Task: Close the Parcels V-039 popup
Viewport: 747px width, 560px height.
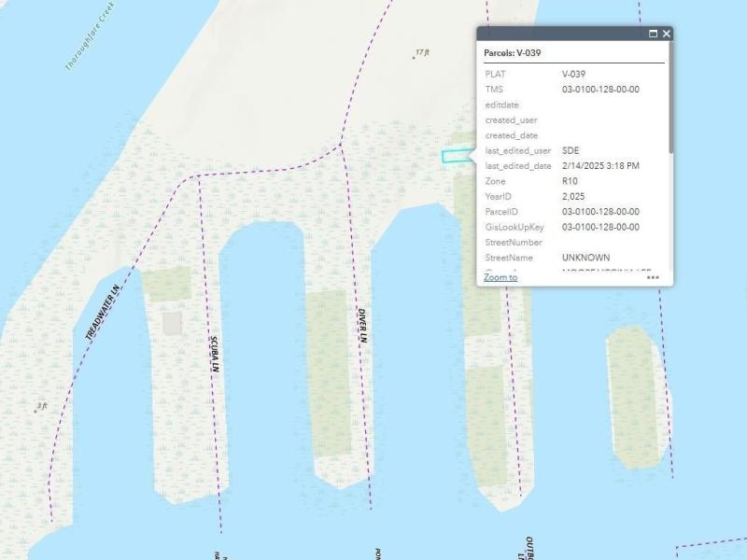Action: [667, 34]
